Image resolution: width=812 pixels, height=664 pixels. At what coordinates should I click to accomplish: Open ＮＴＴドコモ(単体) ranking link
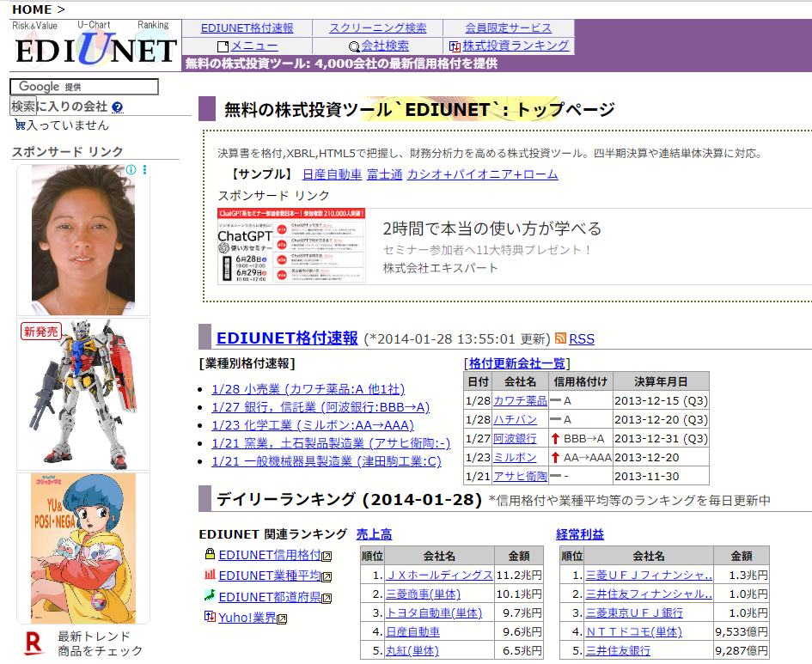(634, 632)
